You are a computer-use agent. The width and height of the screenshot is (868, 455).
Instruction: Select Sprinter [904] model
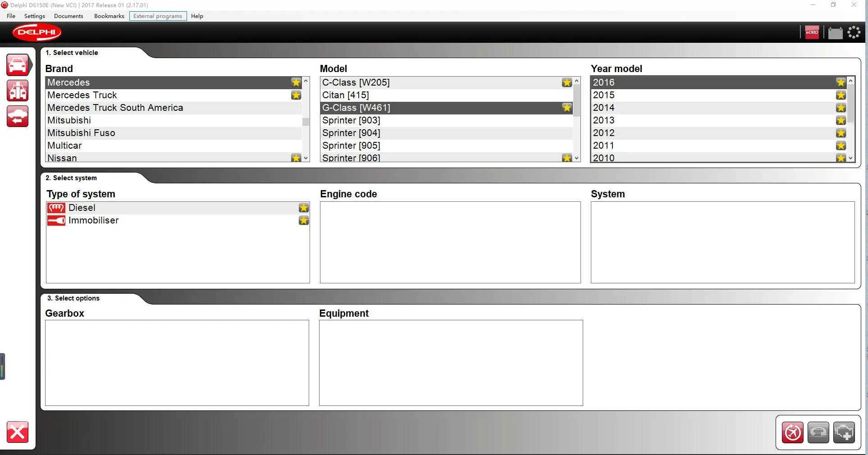[447, 133]
